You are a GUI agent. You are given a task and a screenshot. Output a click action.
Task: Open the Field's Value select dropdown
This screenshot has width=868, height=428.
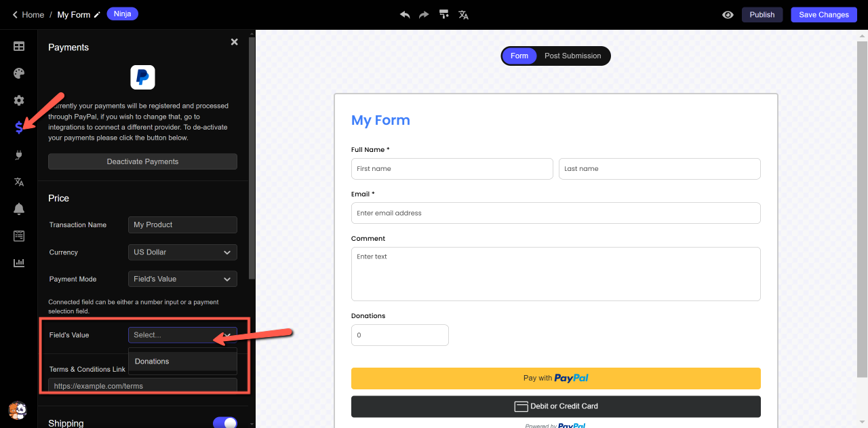click(x=182, y=335)
